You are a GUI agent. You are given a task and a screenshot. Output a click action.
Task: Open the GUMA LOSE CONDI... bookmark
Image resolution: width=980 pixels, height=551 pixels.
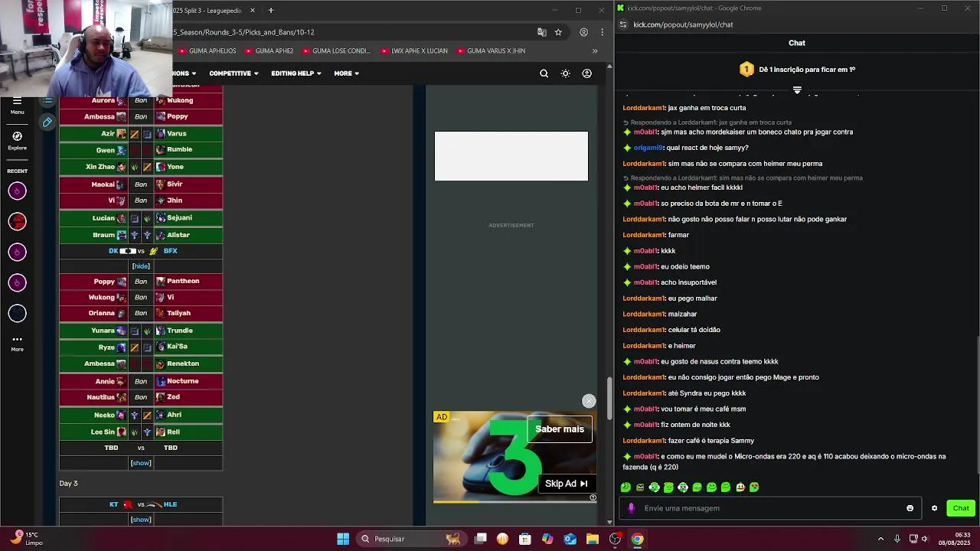337,51
